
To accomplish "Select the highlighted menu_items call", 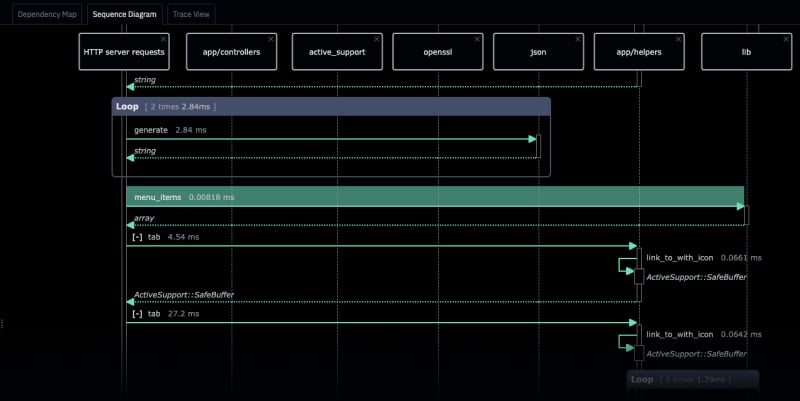I will coord(435,197).
